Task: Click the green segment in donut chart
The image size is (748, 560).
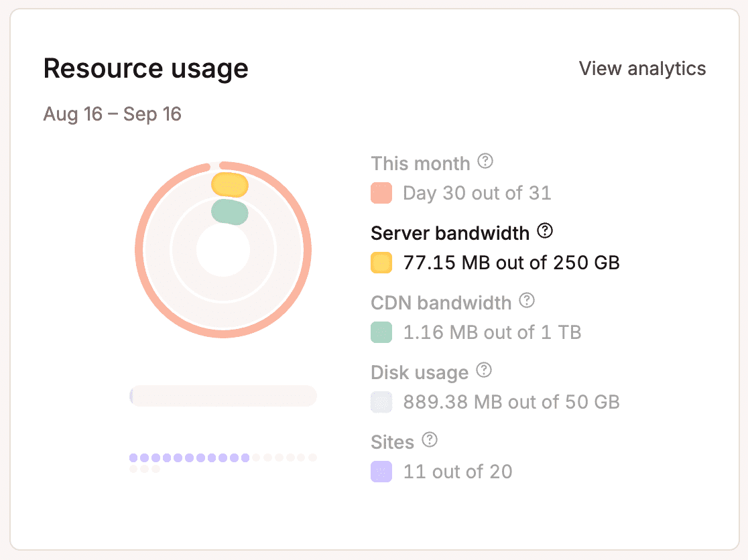Action: pyautogui.click(x=230, y=212)
